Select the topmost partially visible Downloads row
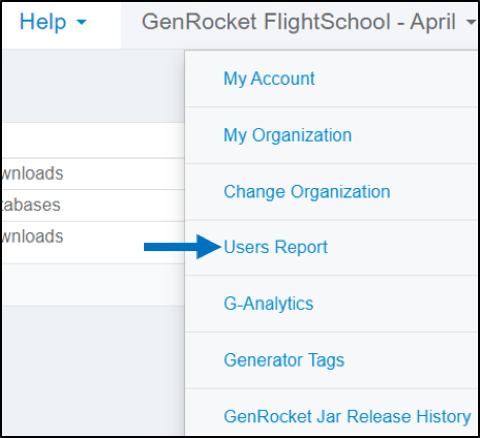Image resolution: width=480 pixels, height=438 pixels. coord(93,174)
